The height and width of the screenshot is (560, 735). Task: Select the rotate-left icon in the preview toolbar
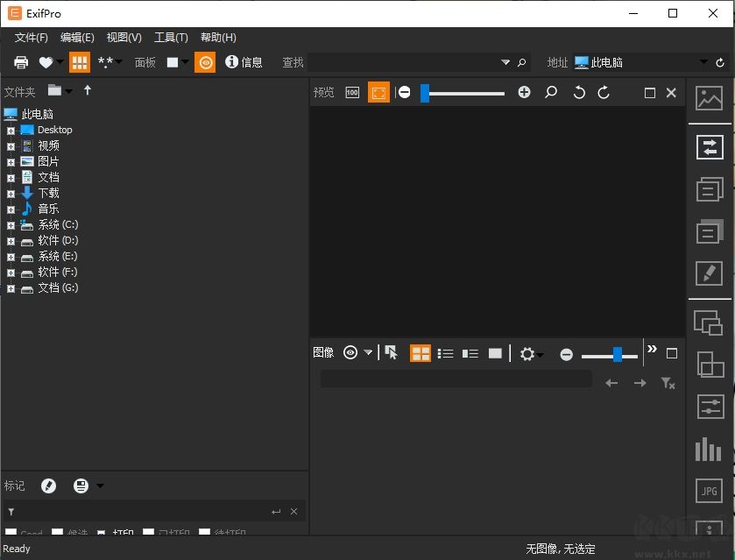coord(577,92)
